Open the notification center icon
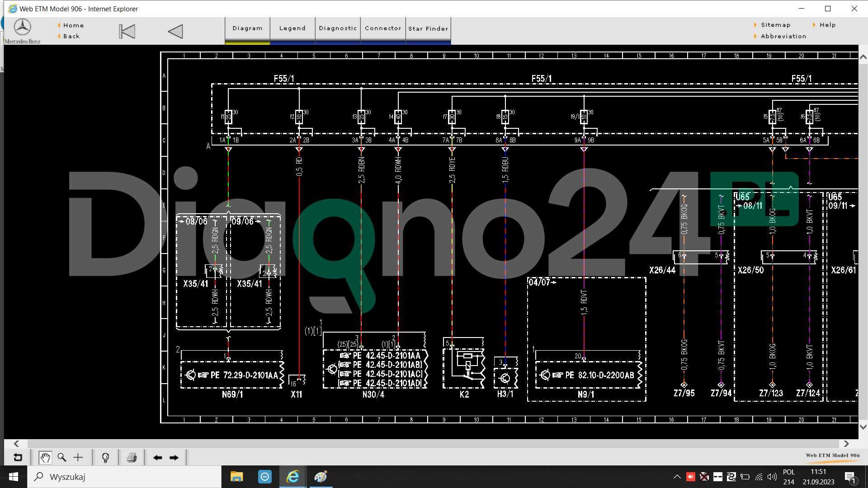This screenshot has width=868, height=488. point(850,477)
